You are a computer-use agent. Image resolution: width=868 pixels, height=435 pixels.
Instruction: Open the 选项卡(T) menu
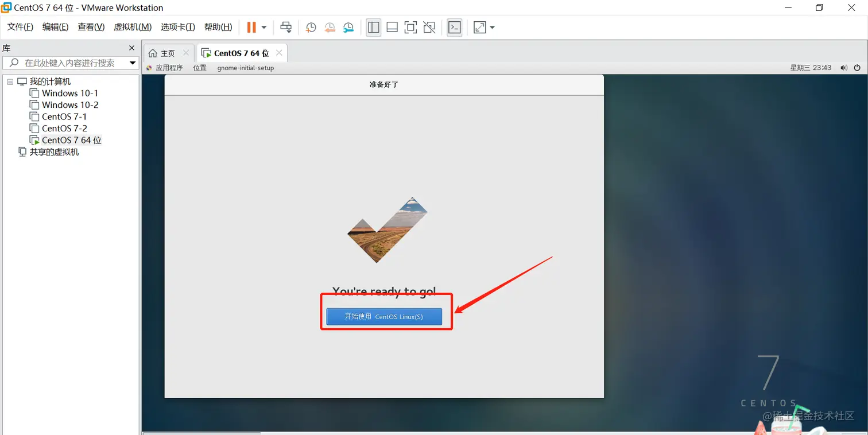(x=178, y=27)
